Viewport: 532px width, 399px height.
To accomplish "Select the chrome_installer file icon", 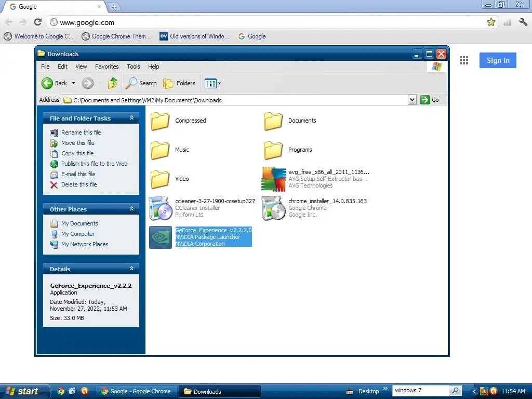I will pos(273,208).
